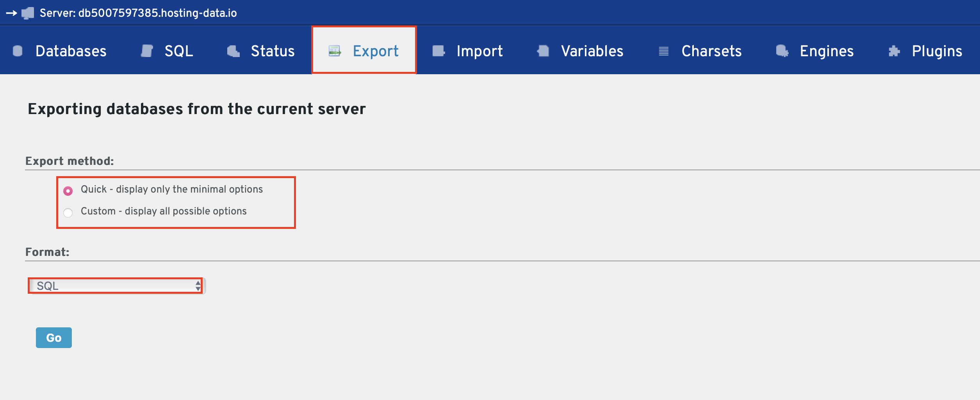Click the Databases tab cylinder icon
980x400 pixels.
click(18, 51)
